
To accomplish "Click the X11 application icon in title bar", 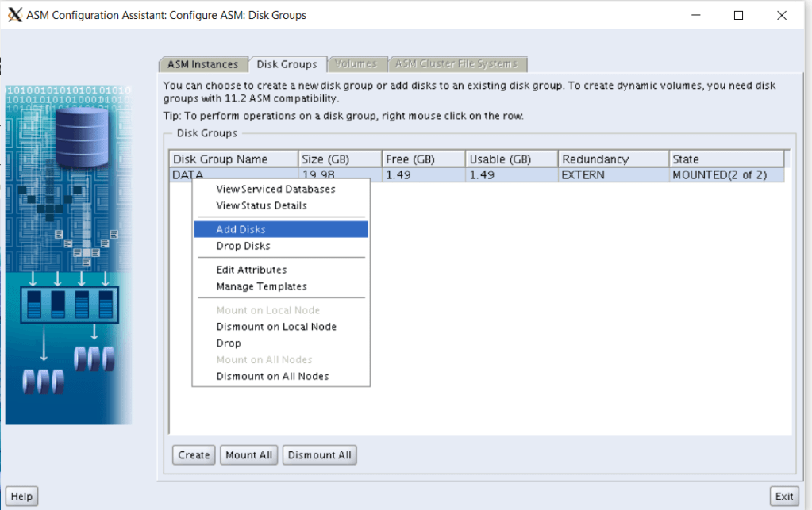I will pyautogui.click(x=13, y=15).
